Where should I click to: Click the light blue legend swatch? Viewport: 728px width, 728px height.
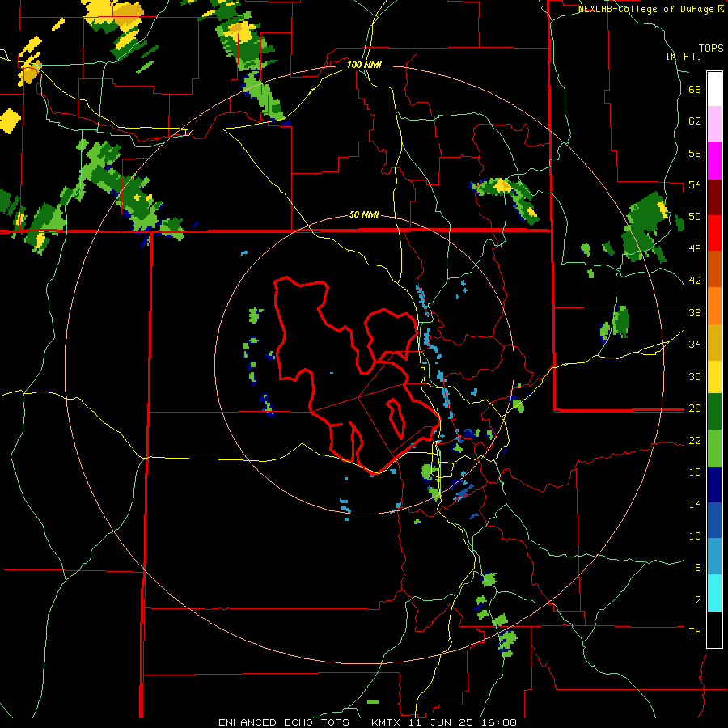(714, 557)
